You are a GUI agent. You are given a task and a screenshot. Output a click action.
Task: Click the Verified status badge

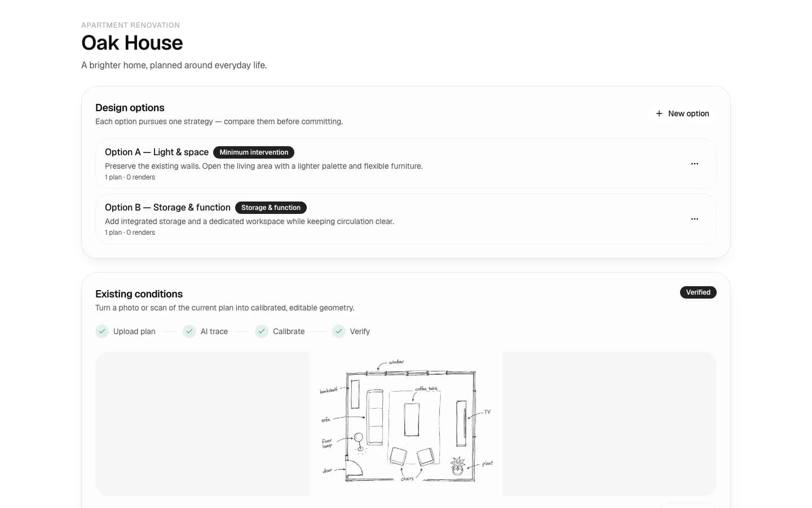point(698,292)
